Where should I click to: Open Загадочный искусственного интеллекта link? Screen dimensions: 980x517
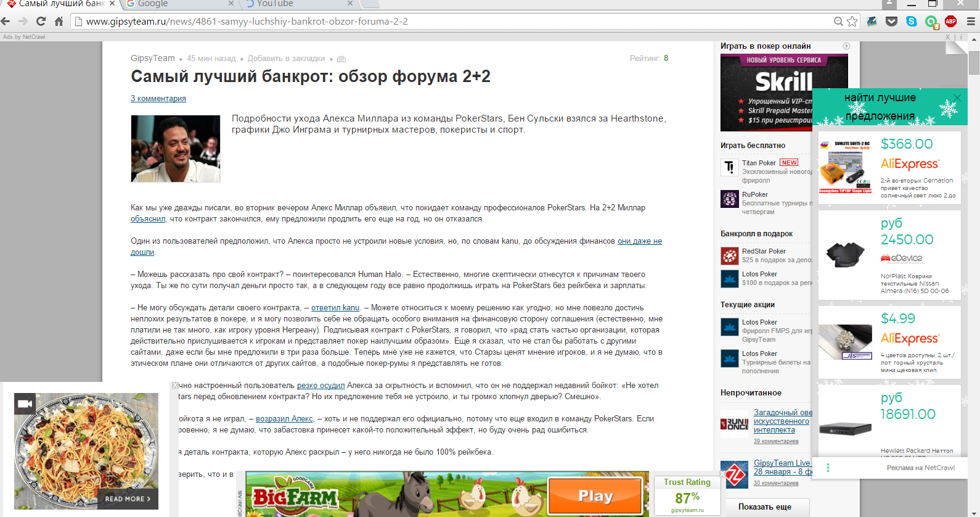click(783, 421)
